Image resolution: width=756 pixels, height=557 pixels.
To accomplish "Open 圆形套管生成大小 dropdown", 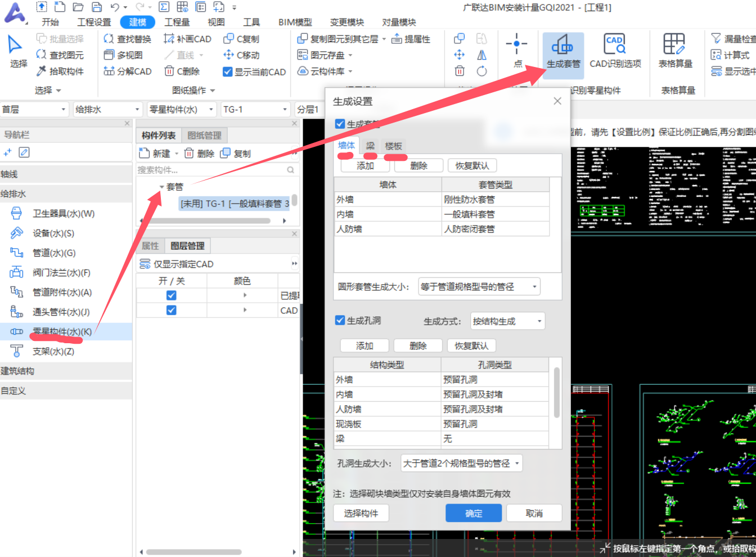I will (479, 287).
